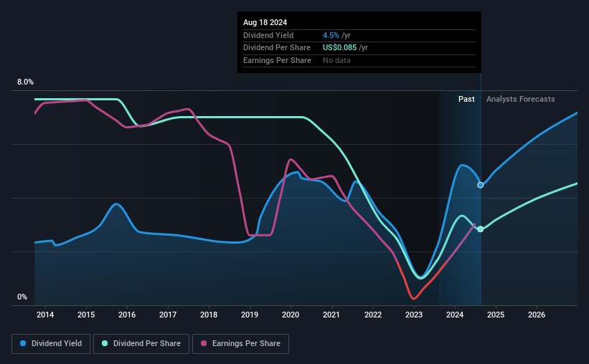Select the 2019 label on the x-axis
Image resolution: width=589 pixels, height=364 pixels.
pyautogui.click(x=250, y=315)
